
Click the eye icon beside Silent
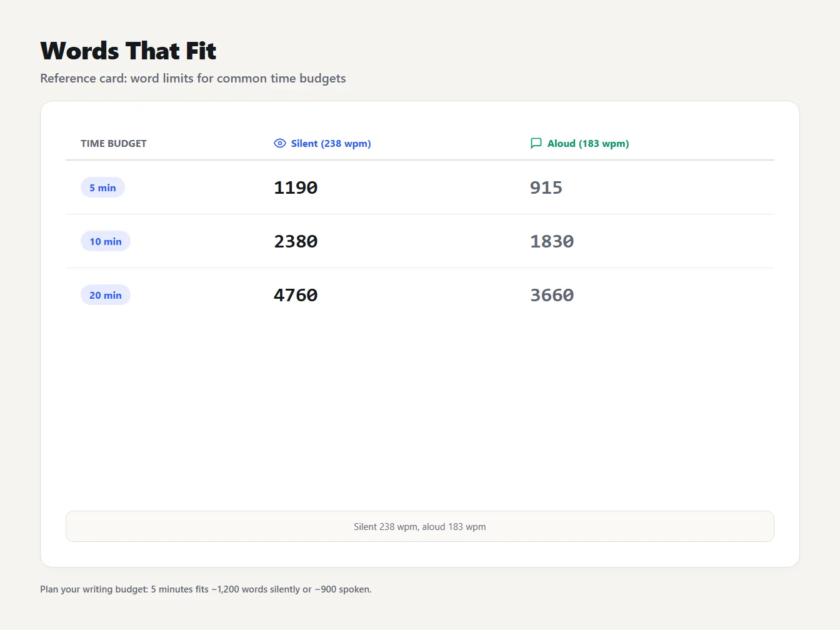(280, 143)
